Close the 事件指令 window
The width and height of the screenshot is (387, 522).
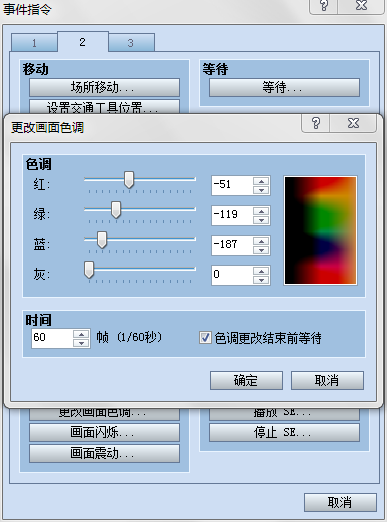(361, 6)
